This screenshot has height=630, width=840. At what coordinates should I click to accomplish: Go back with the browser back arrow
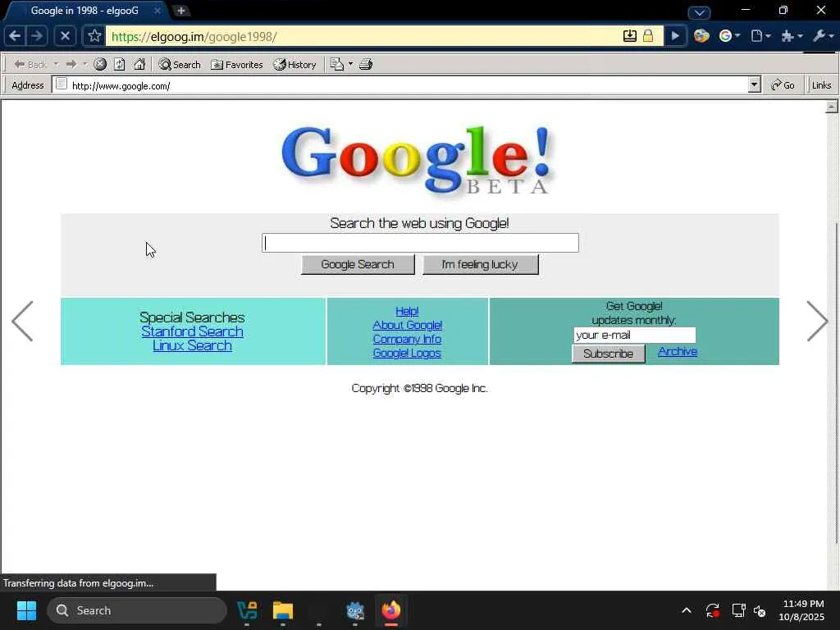pos(15,36)
